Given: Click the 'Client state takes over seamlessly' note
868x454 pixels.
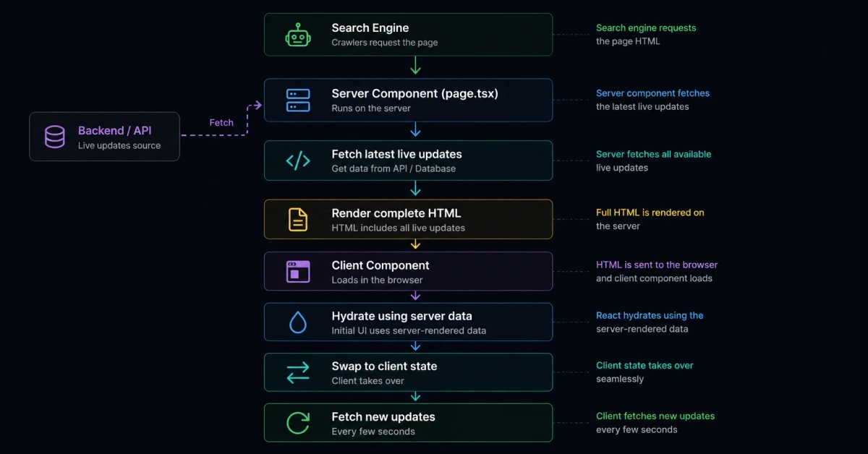Looking at the screenshot, I should click(x=644, y=372).
